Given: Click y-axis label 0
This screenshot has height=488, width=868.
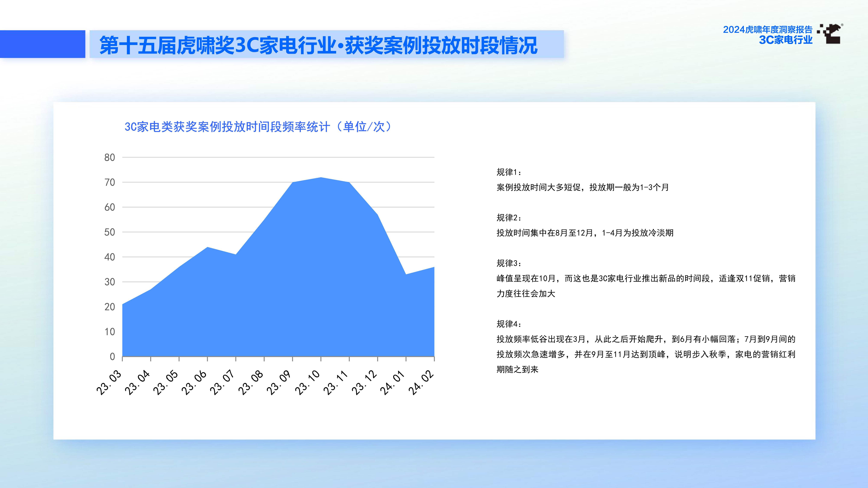Looking at the screenshot, I should tap(113, 357).
